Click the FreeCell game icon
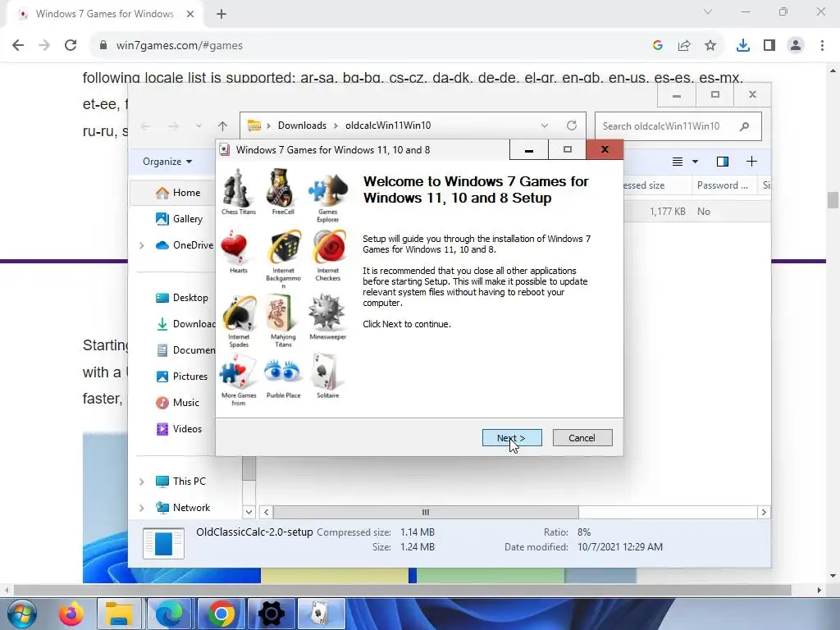The width and height of the screenshot is (840, 630). 282,188
